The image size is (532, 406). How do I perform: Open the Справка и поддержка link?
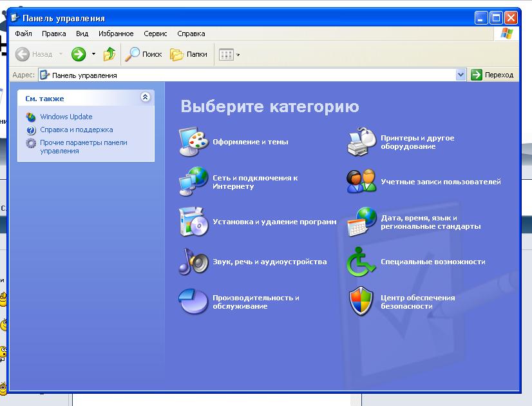point(77,130)
